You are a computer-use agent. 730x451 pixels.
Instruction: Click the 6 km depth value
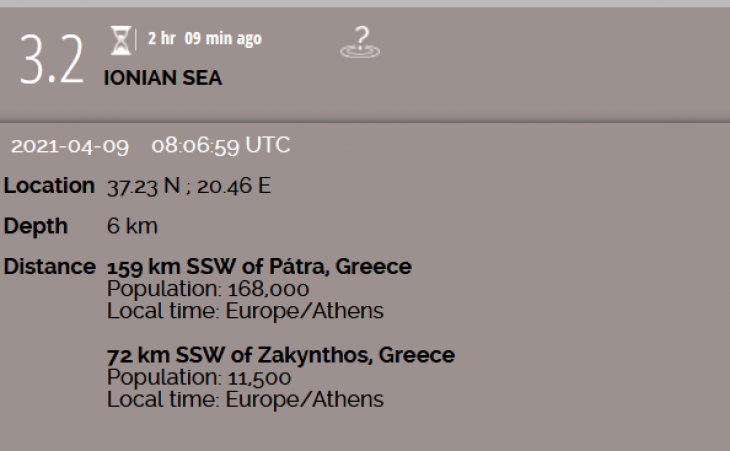pyautogui.click(x=132, y=226)
